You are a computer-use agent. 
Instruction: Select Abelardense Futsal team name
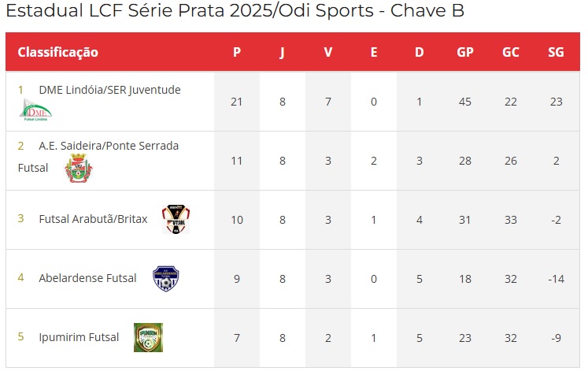click(x=87, y=278)
